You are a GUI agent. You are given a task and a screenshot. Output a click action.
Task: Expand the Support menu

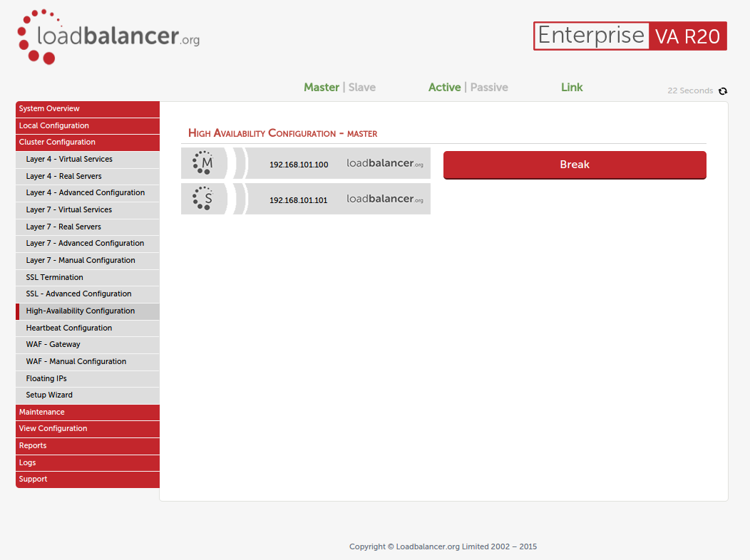pos(88,479)
